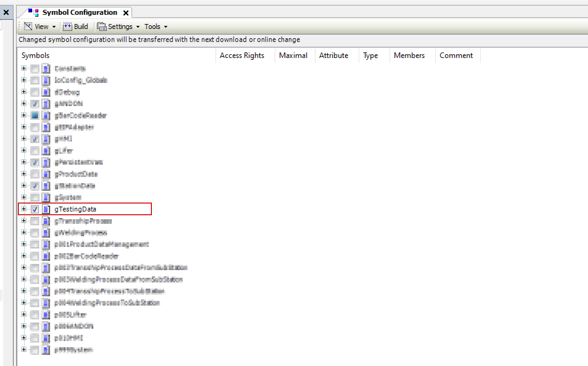588x366 pixels.
Task: Click the Access Rights column header
Action: [242, 56]
